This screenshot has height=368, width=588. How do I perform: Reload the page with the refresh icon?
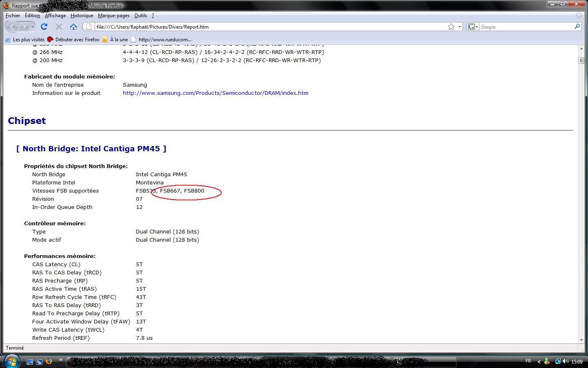point(44,27)
